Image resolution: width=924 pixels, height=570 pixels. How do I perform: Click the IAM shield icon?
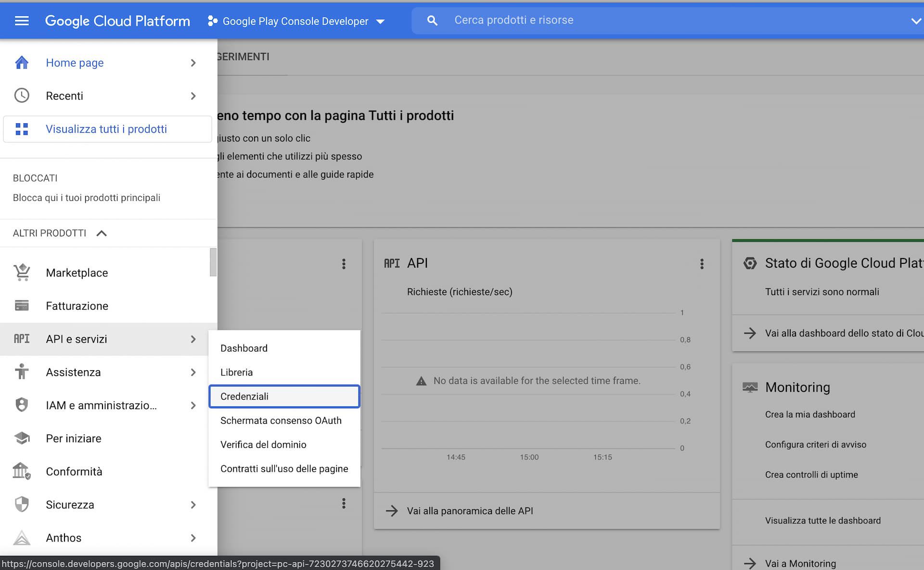22,405
